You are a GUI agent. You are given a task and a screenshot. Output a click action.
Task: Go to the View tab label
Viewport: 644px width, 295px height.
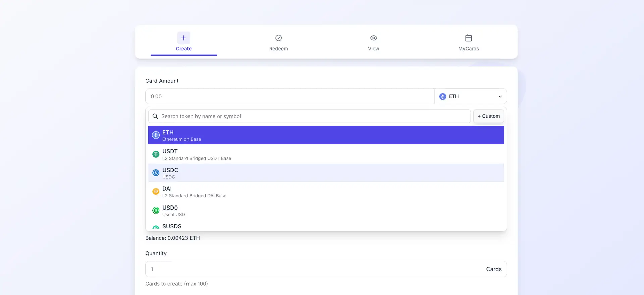pyautogui.click(x=373, y=49)
